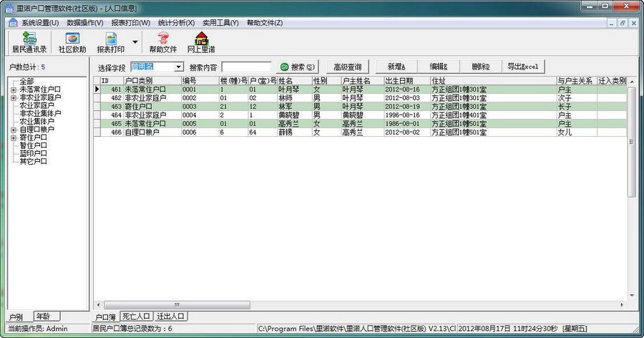
Task: Select the 全部 item in household tree
Action: click(x=26, y=82)
